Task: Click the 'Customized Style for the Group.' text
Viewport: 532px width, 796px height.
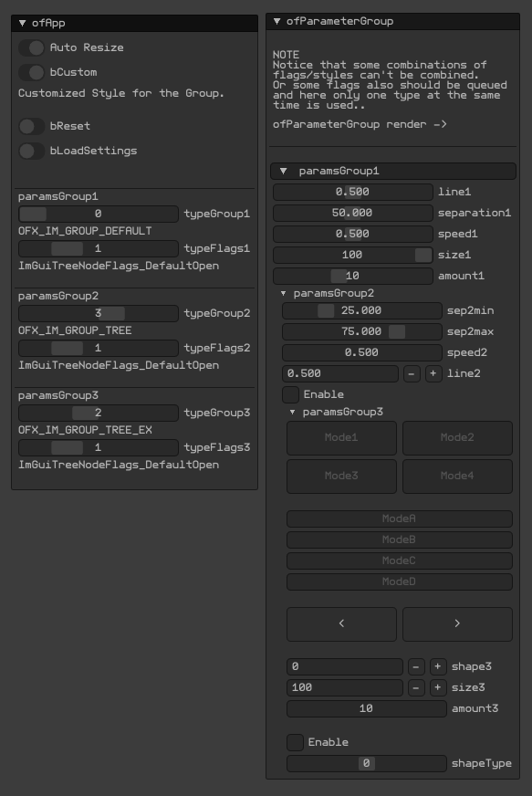Action: click(x=120, y=93)
